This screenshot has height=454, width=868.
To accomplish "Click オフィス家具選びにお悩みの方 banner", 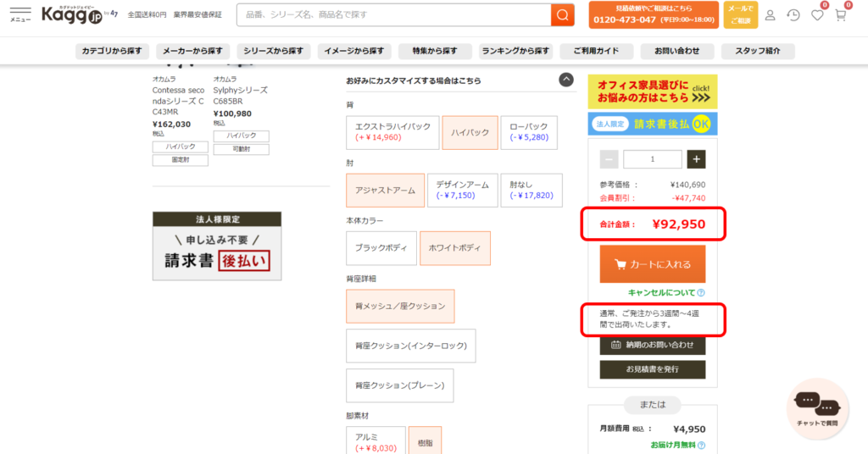I will 653,91.
